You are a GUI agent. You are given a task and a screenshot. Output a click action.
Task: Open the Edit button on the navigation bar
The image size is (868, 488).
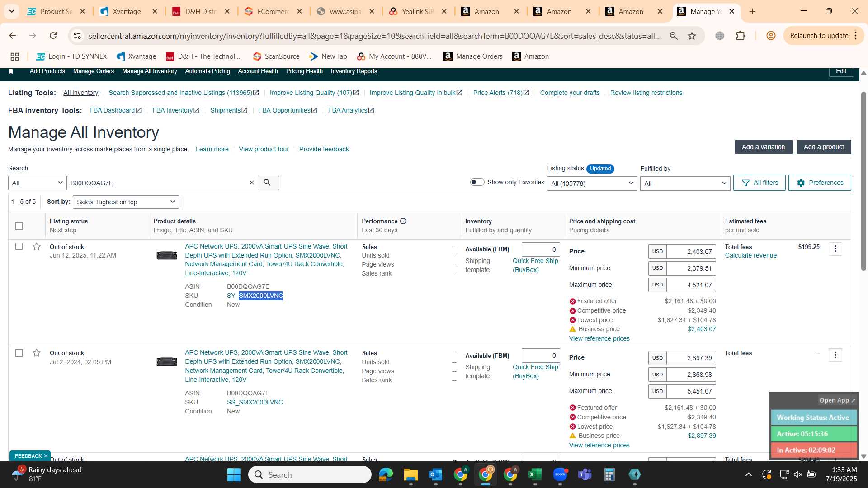pos(841,71)
